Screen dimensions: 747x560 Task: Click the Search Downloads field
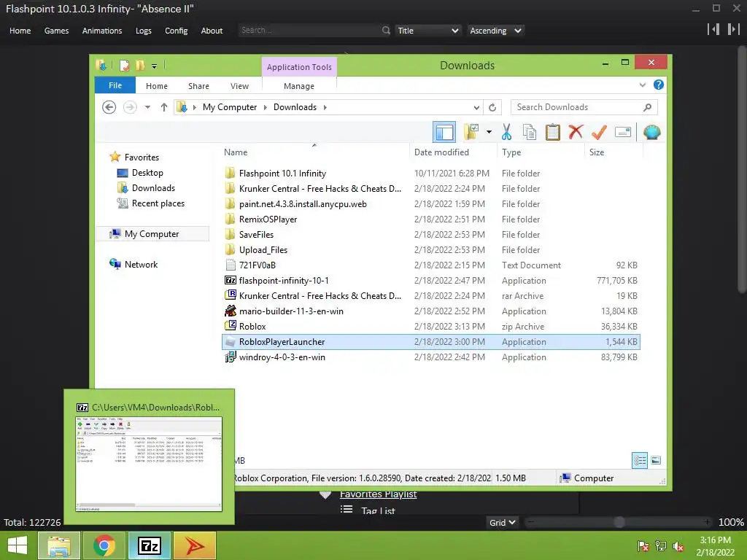[584, 107]
